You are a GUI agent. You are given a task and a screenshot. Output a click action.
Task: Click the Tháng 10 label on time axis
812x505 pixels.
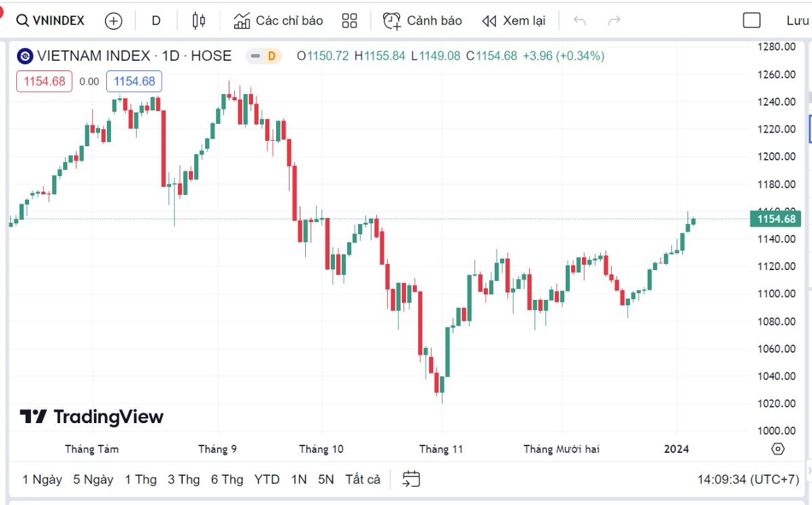coord(321,449)
